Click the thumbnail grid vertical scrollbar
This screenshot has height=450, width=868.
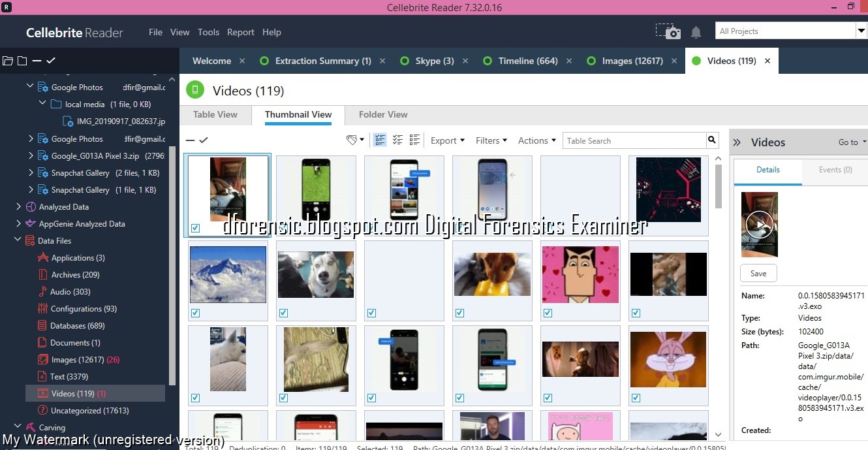tap(719, 186)
